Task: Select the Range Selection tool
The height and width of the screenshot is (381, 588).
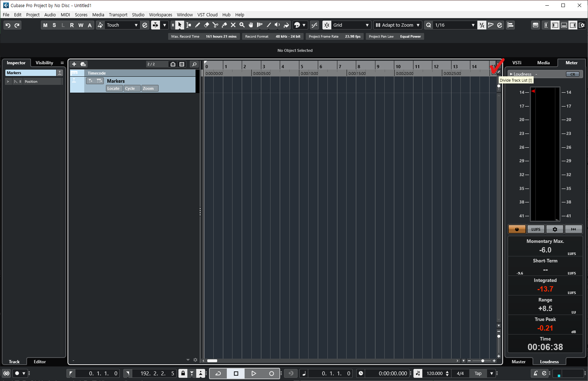Action: tap(189, 25)
